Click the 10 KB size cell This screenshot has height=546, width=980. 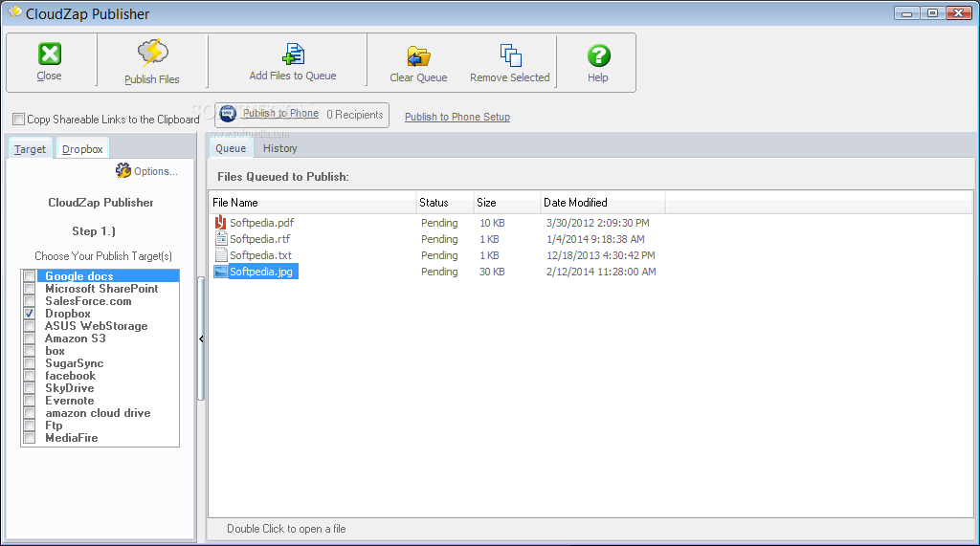tap(492, 223)
